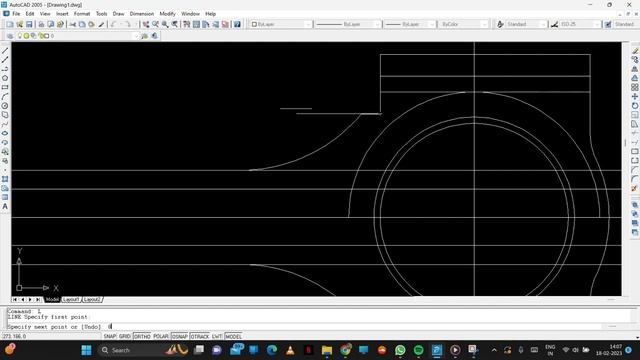Select the Polygon draw tool
The image size is (640, 360).
(x=5, y=78)
